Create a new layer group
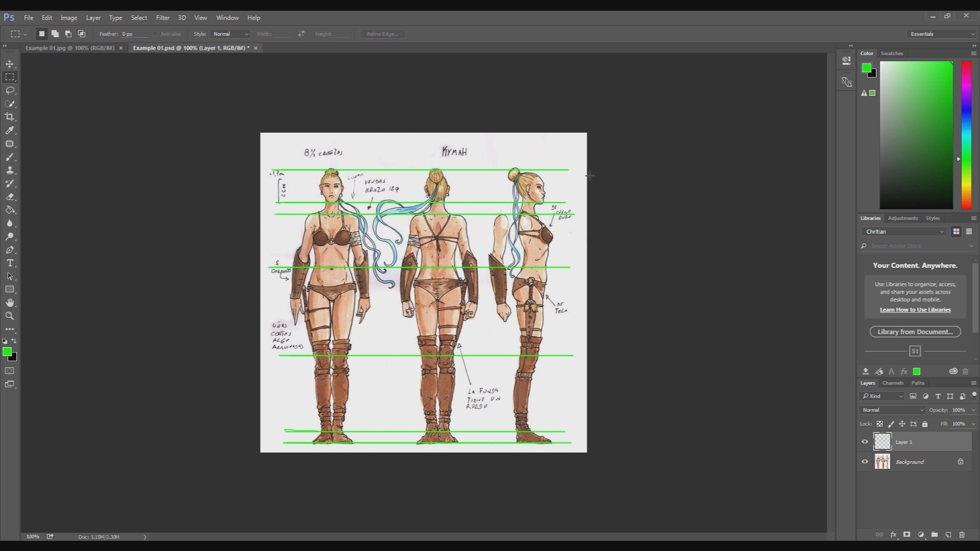980x551 pixels. [935, 535]
